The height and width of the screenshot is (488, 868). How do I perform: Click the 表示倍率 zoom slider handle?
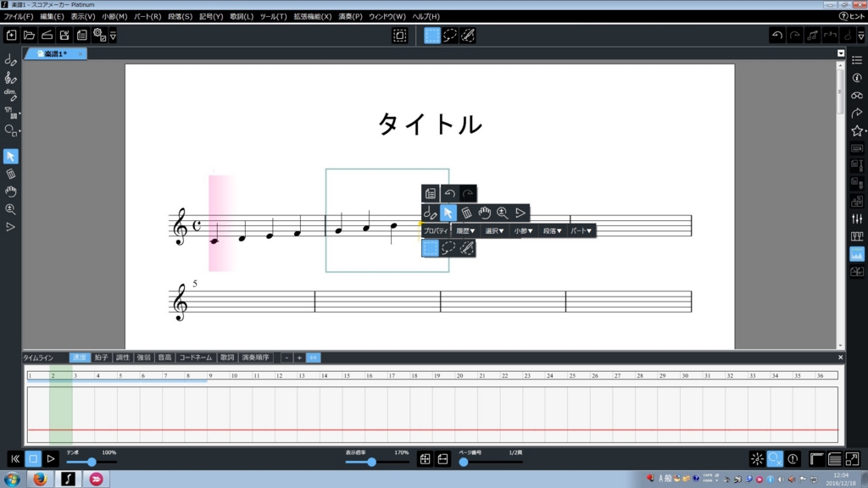[x=371, y=462]
